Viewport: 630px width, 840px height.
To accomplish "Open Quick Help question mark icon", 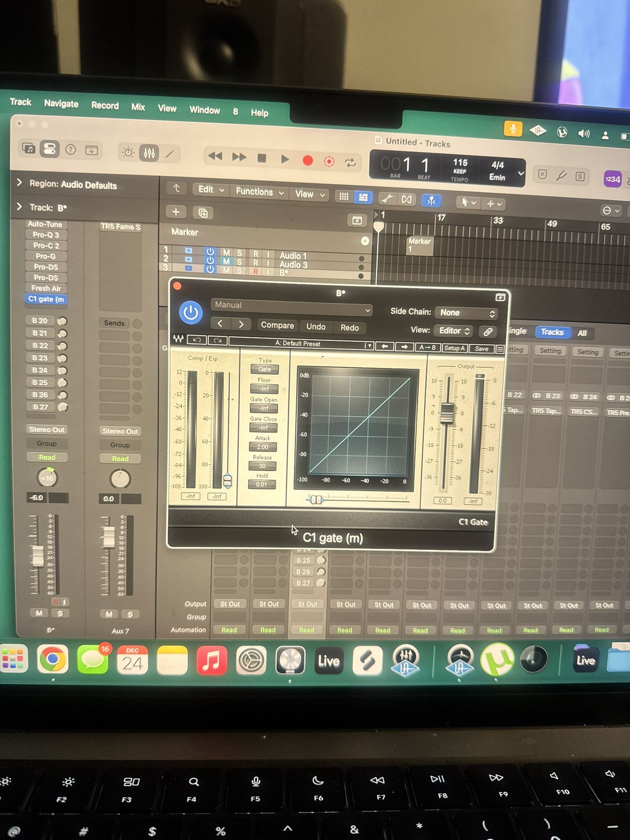I will pos(70,150).
